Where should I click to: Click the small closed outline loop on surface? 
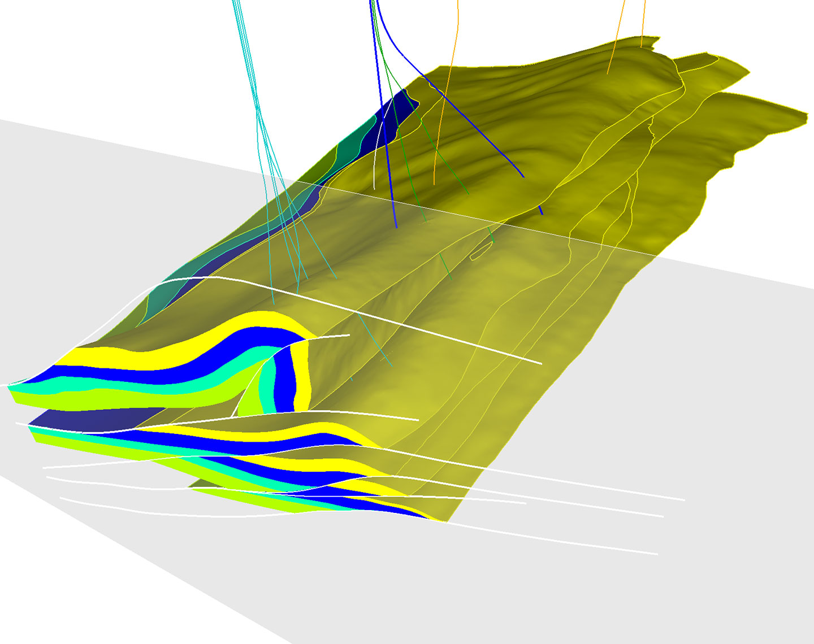pos(480,252)
